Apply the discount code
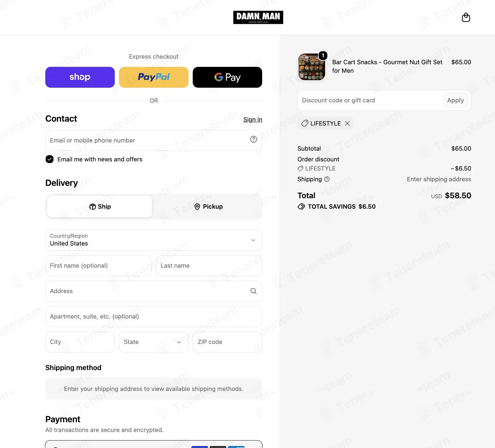Image resolution: width=495 pixels, height=448 pixels. pyautogui.click(x=456, y=100)
